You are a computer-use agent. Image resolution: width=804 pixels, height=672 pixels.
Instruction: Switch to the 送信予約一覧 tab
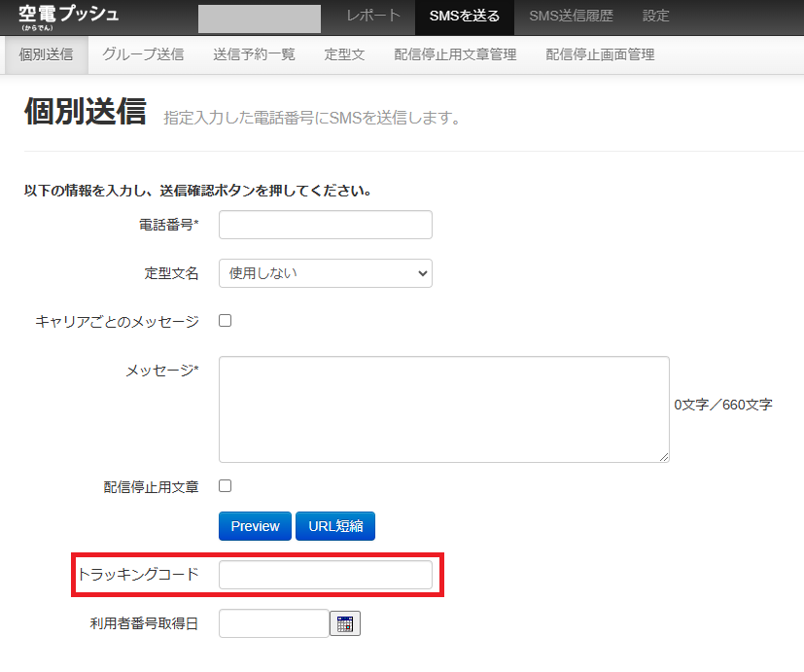(x=254, y=54)
